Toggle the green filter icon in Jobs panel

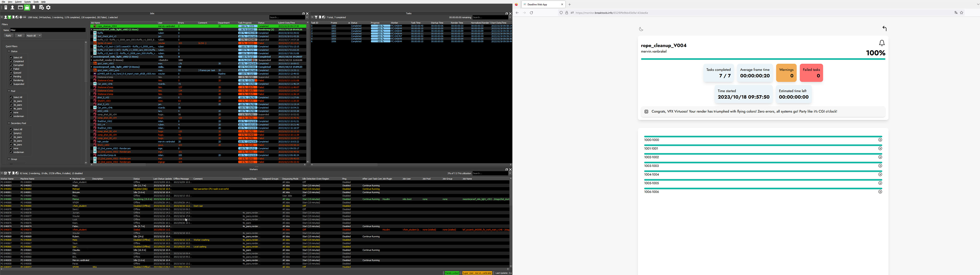(x=9, y=17)
